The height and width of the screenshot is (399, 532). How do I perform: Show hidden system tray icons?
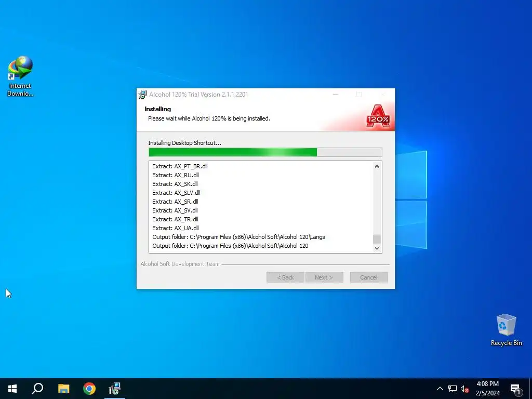coord(440,389)
